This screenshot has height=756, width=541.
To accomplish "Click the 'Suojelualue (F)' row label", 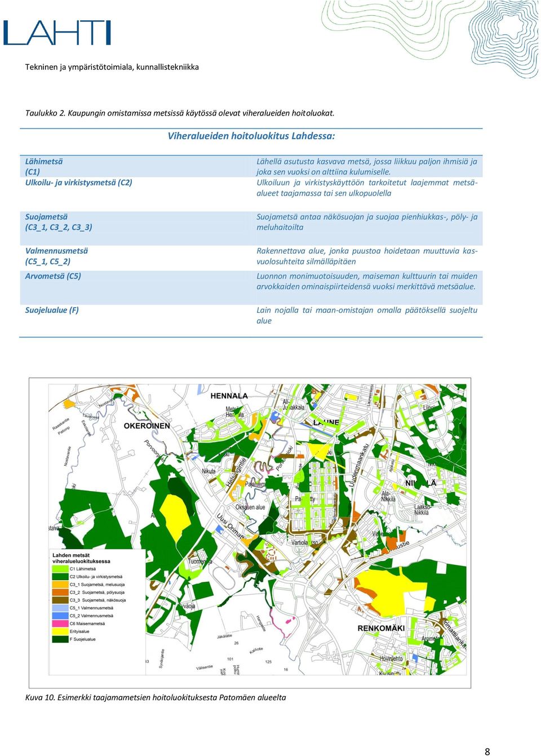I will [52, 310].
